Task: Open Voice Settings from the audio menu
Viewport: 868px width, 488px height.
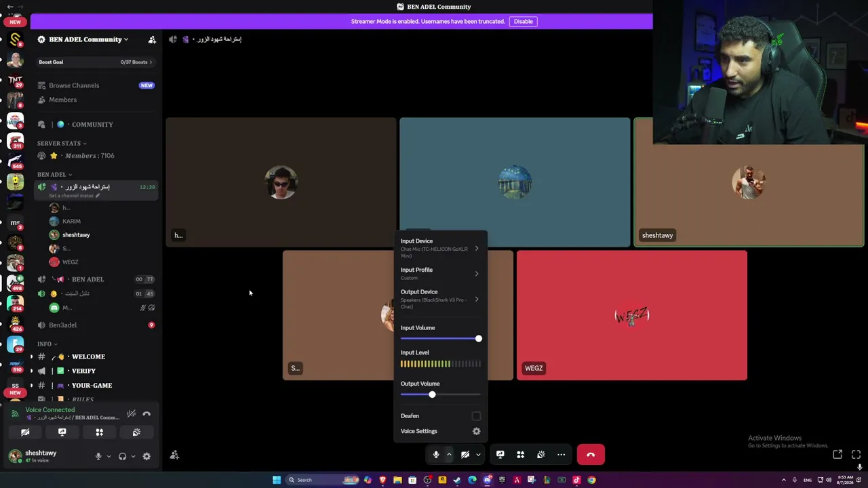Action: pyautogui.click(x=440, y=431)
